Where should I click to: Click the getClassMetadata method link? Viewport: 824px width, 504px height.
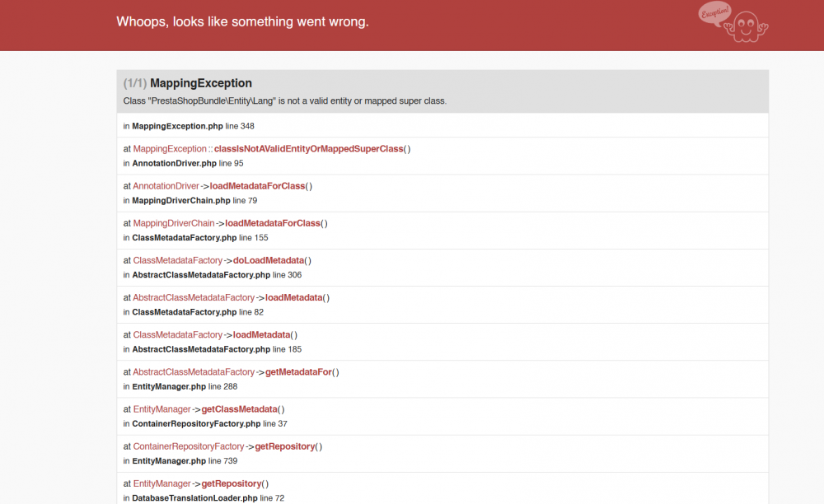coord(240,409)
